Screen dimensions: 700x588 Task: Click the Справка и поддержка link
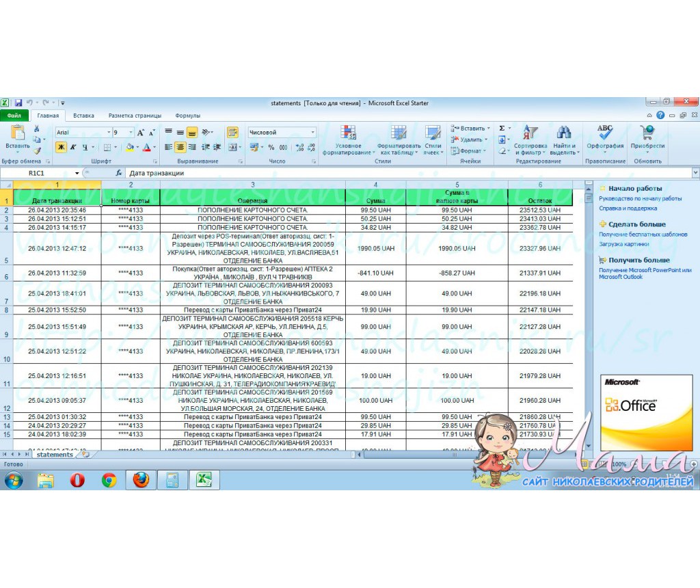[x=628, y=208]
